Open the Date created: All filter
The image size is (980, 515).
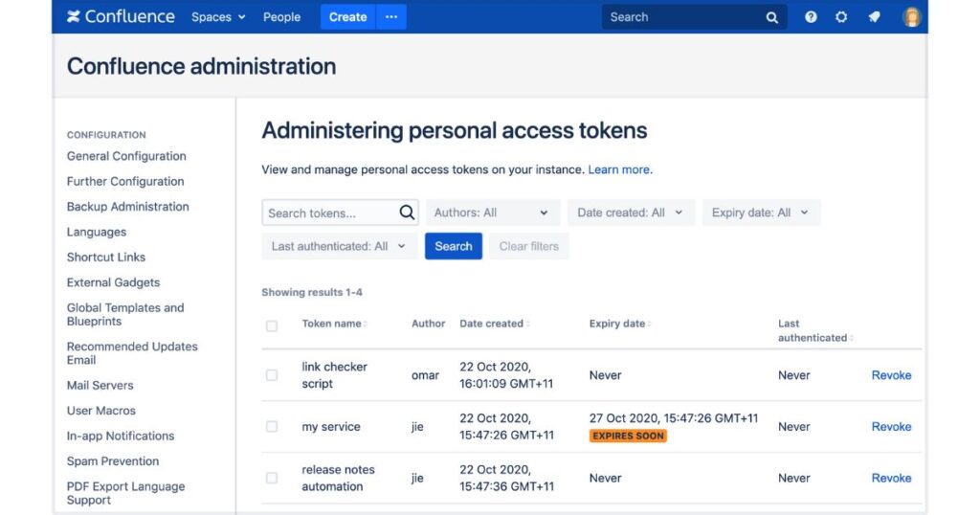click(630, 213)
